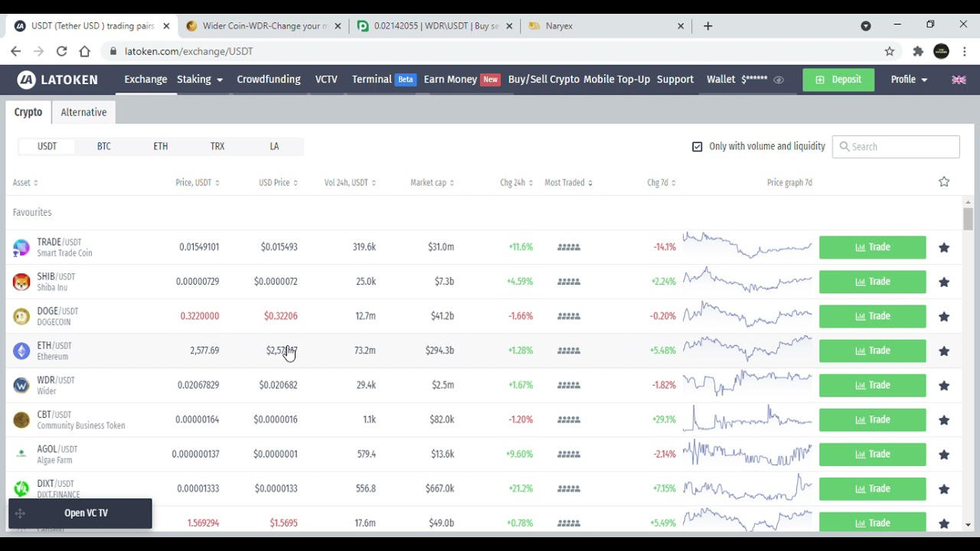Sort by Chg 24h column
Viewport: 980px width, 551px height.
coord(517,183)
